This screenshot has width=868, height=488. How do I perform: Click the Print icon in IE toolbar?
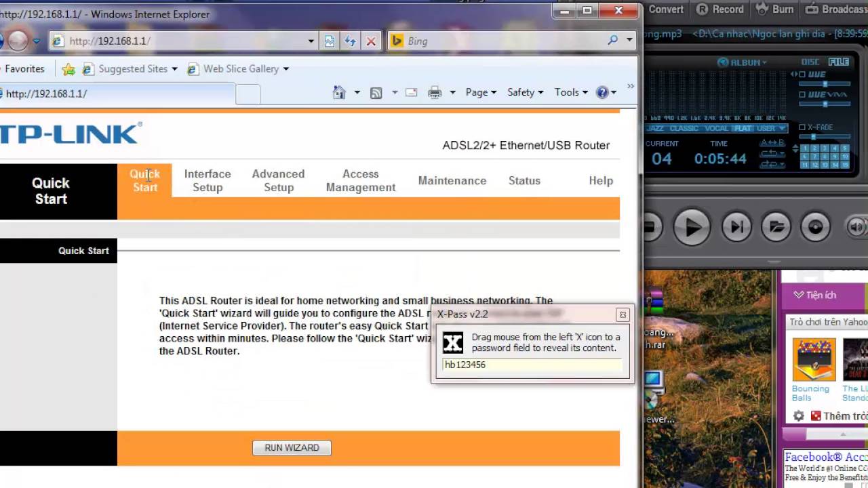[x=435, y=93]
